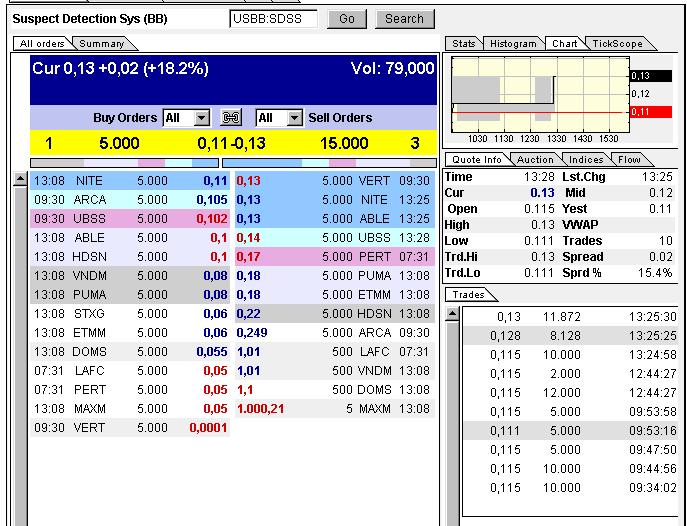Image resolution: width=687 pixels, height=526 pixels.
Task: Click the pink segment in buy-side depth bar
Action: click(x=151, y=162)
